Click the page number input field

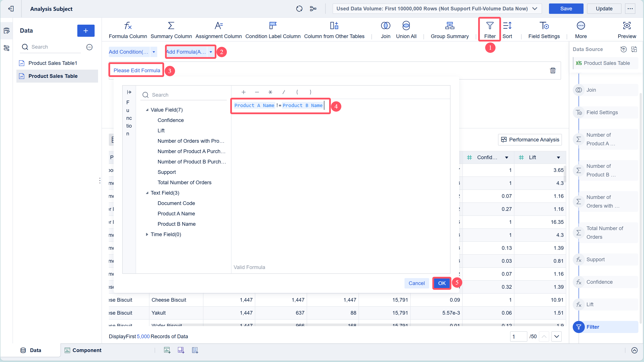click(x=518, y=336)
